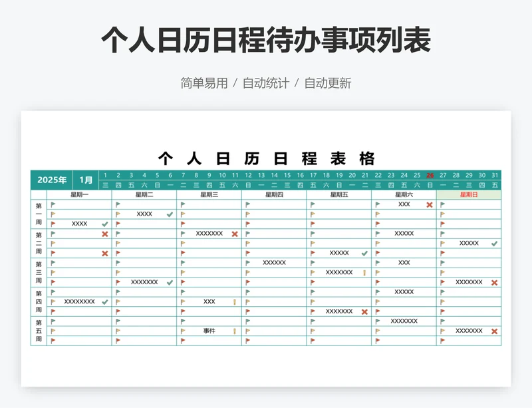This screenshot has height=408, width=532.
Task: Select the 星期六 column header
Action: tap(404, 194)
